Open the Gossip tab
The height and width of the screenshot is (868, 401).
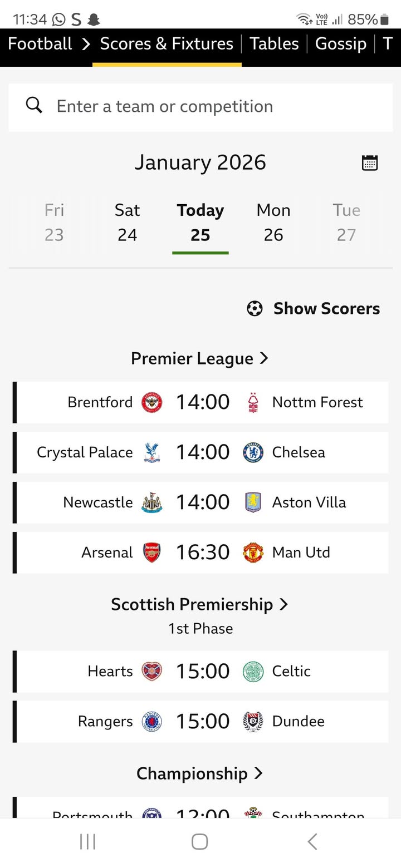340,44
